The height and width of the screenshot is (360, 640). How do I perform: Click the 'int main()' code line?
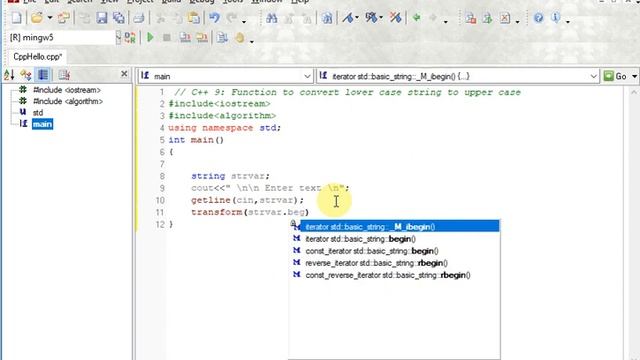click(196, 140)
